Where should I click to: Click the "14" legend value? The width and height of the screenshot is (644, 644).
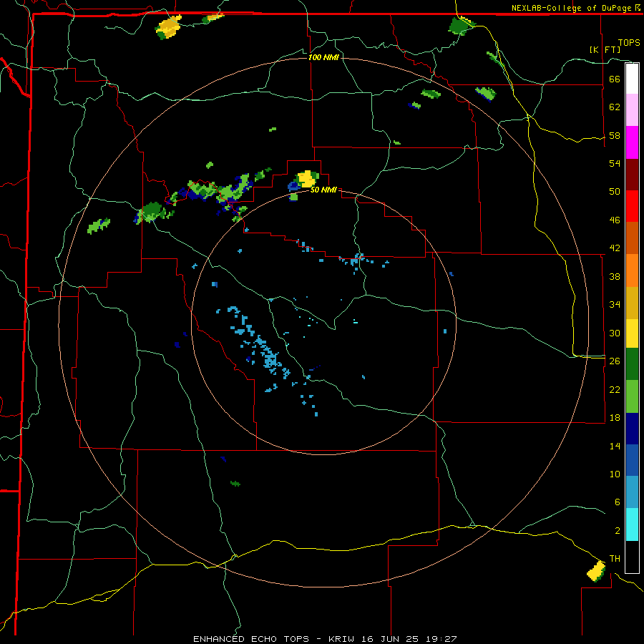[x=615, y=446]
